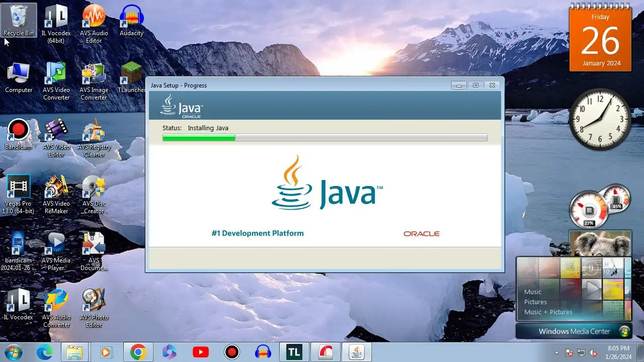This screenshot has width=644, height=362.
Task: Show hidden tray icons arrow
Action: [x=556, y=352]
